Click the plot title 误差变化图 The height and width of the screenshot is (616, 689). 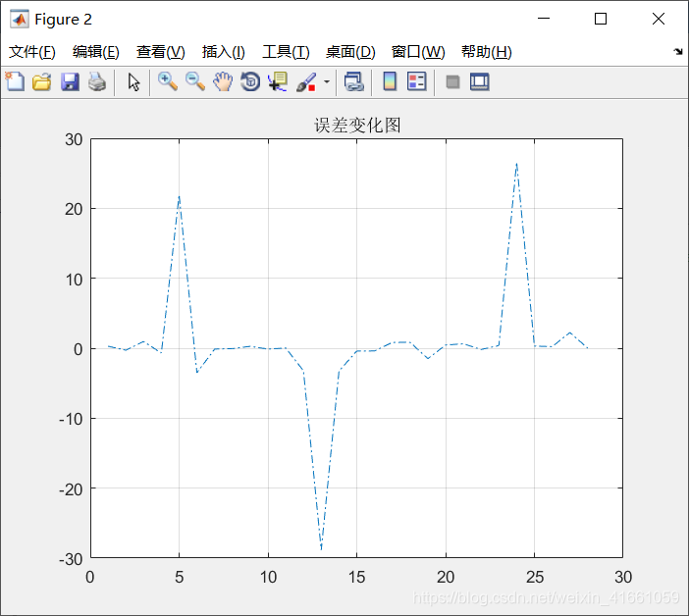pyautogui.click(x=357, y=126)
